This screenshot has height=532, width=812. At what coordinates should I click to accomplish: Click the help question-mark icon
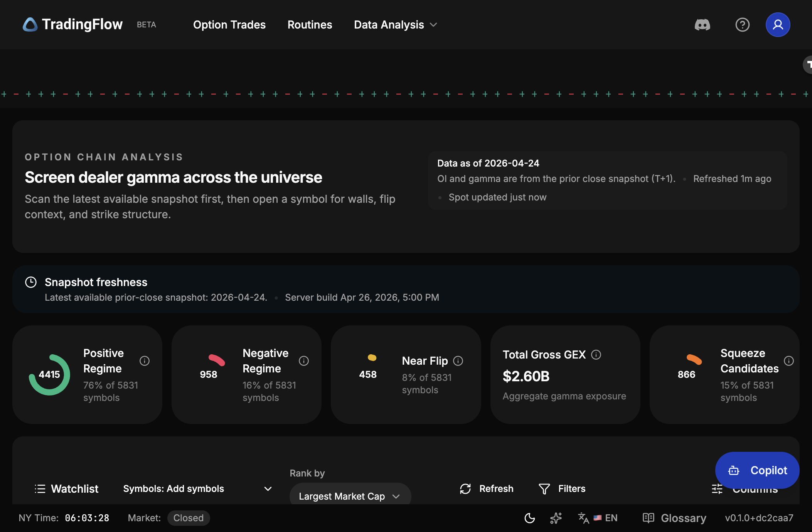[741, 24]
